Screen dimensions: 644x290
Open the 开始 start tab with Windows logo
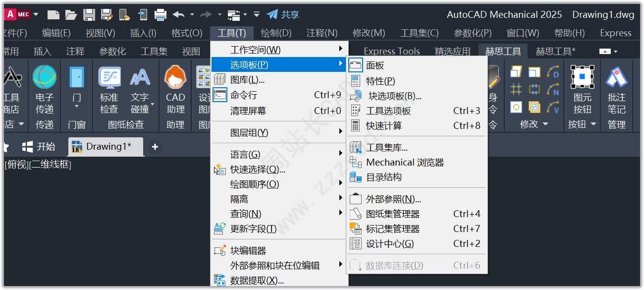[39, 147]
